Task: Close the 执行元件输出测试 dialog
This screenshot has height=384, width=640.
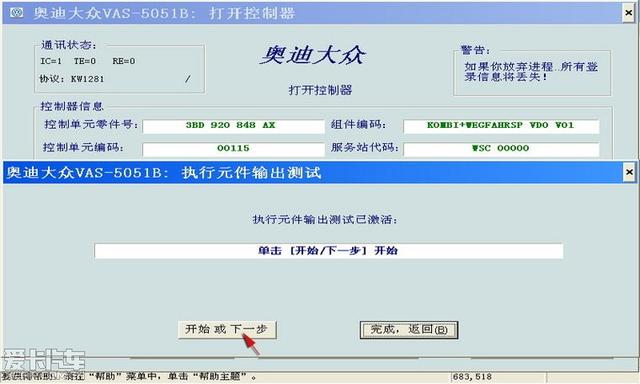Action: [629, 172]
